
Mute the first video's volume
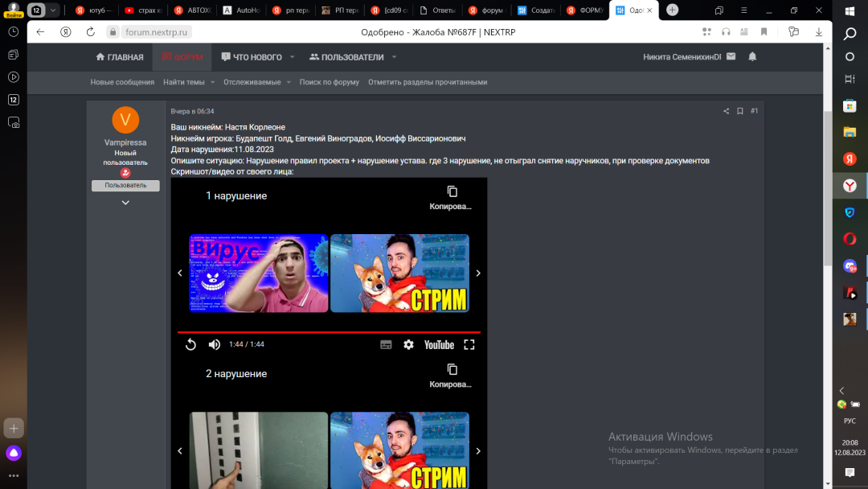pyautogui.click(x=215, y=345)
